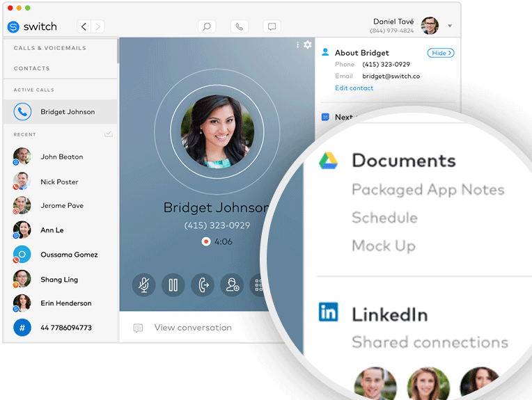Screen dimensions: 532x400
Task: Open Mock Up document
Action: click(x=384, y=246)
